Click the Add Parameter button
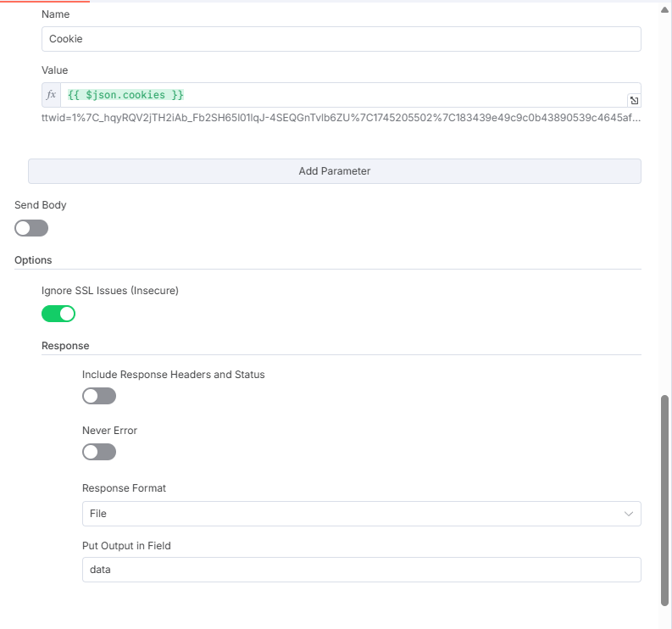The width and height of the screenshot is (672, 629). tap(334, 171)
